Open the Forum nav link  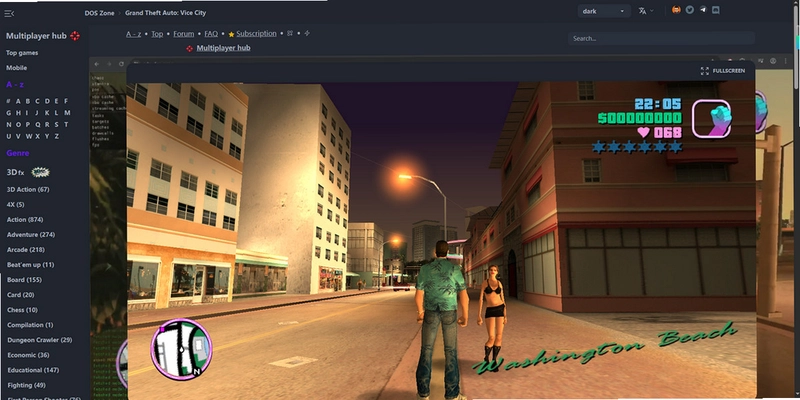[x=184, y=34]
